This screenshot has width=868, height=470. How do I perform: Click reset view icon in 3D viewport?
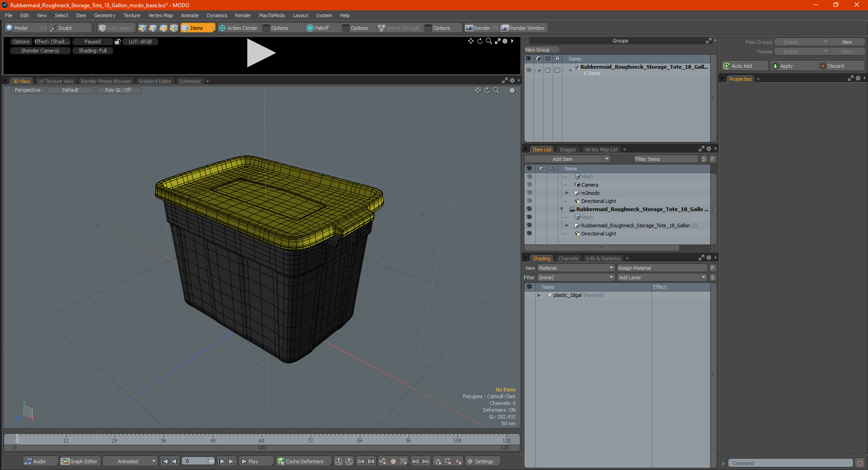coord(487,90)
